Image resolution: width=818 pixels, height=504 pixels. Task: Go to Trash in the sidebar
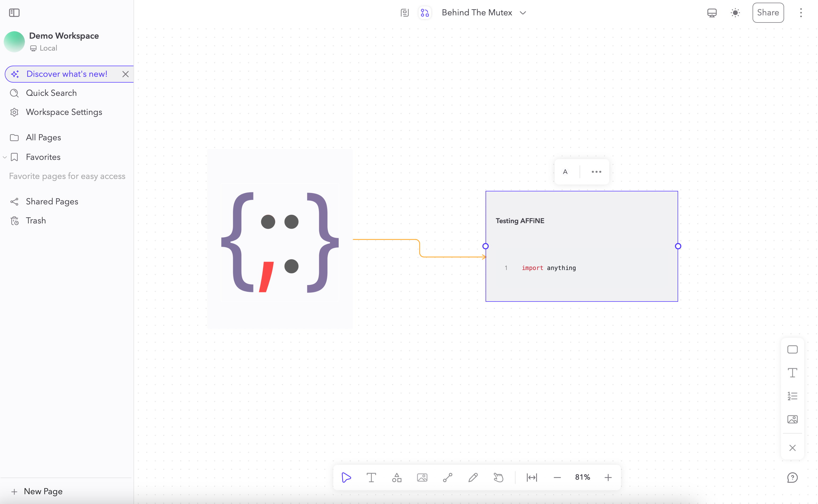[x=36, y=220]
